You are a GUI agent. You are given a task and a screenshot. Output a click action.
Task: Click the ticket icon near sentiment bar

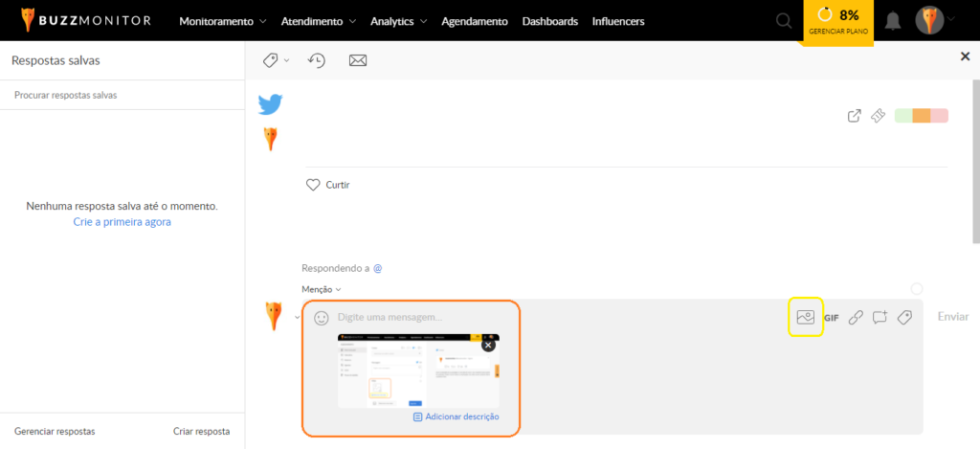tap(878, 116)
